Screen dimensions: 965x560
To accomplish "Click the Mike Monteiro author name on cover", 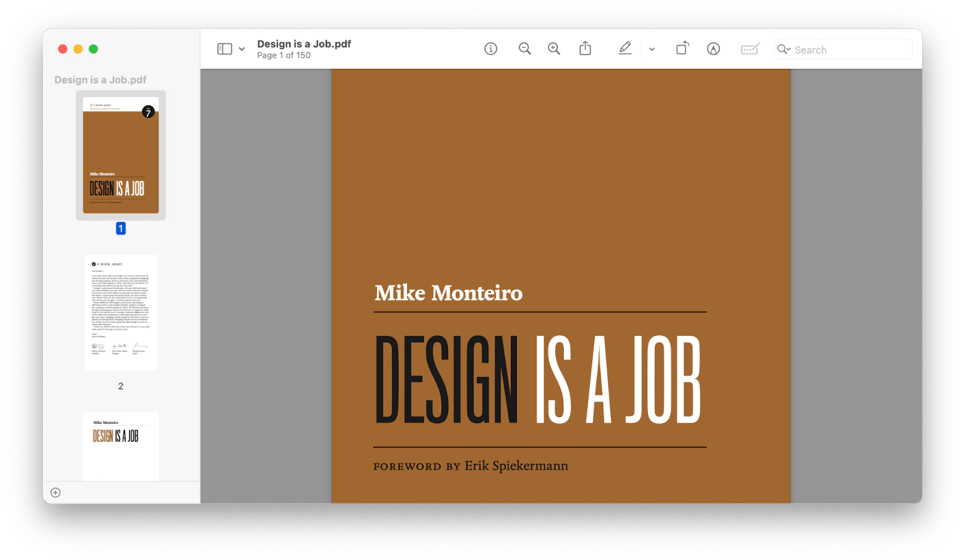I will coord(448,293).
